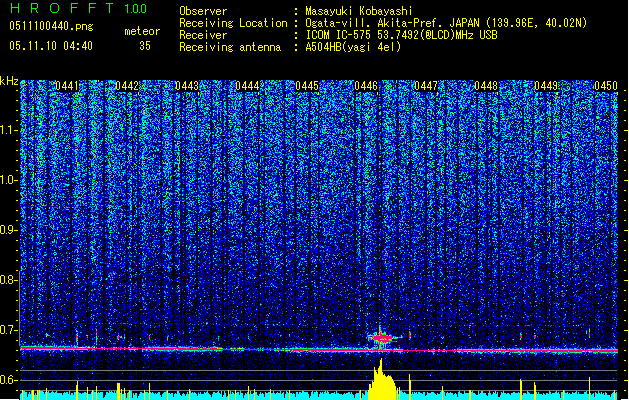The width and height of the screenshot is (629, 400).
Task: Click the 0443 time marker
Action: click(187, 86)
